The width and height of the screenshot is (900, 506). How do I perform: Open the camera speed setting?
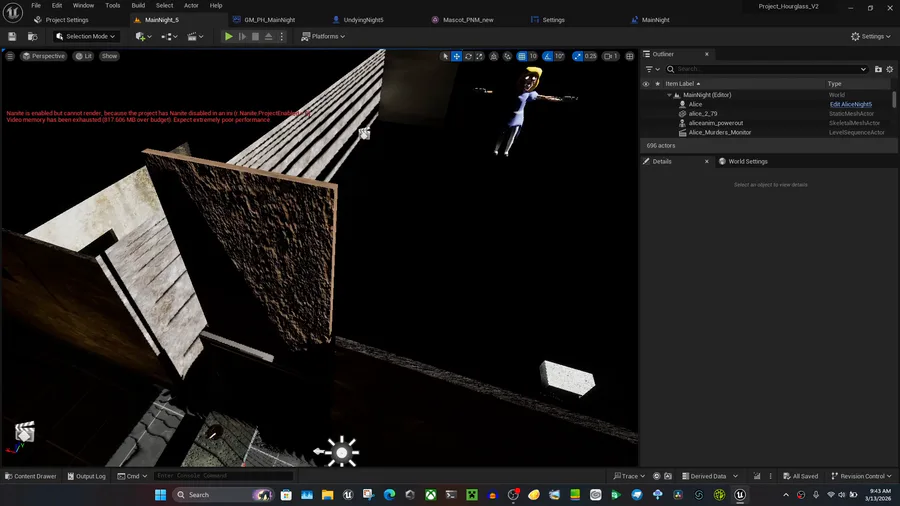[x=610, y=56]
